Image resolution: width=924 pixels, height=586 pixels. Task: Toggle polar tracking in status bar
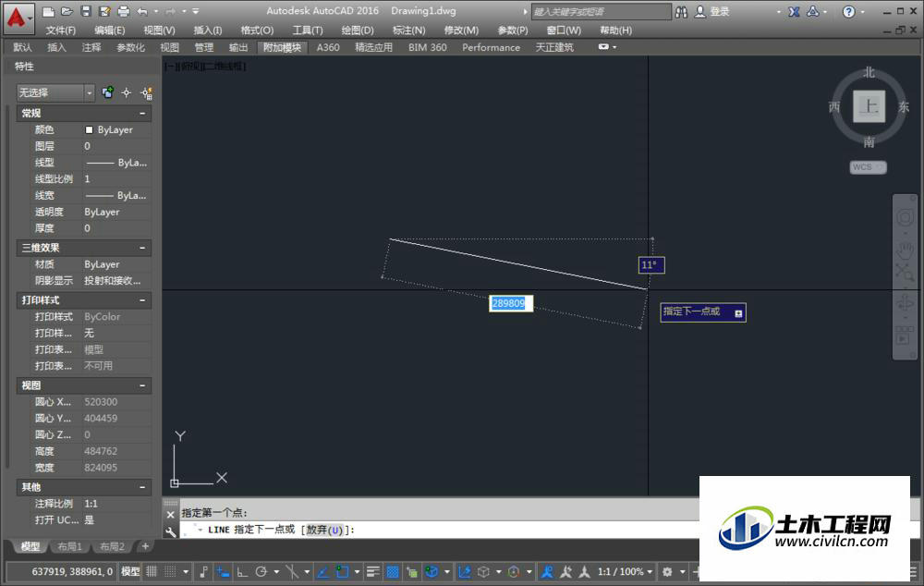click(261, 571)
